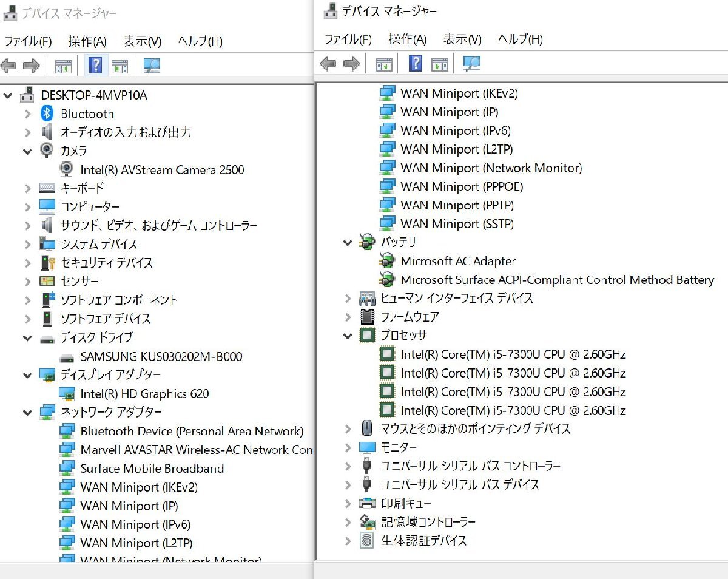This screenshot has width=728, height=579.
Task: Select WAN Miniport (PPPOE) in right window
Action: coord(462,186)
